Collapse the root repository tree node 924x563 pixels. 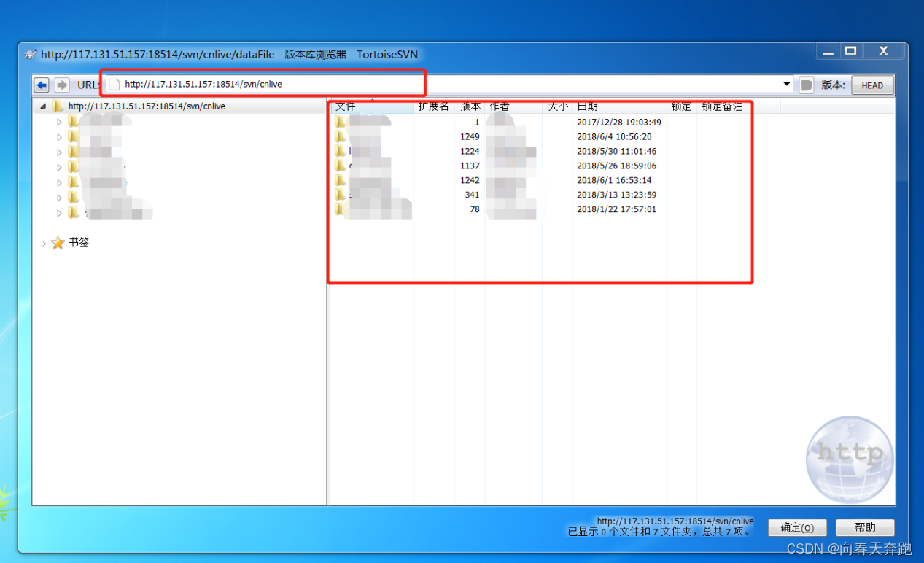43,106
